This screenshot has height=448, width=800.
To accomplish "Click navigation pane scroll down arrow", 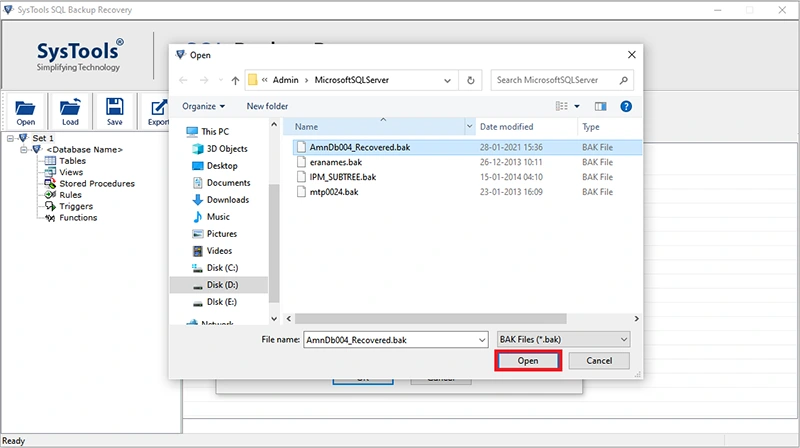I will coord(274,318).
